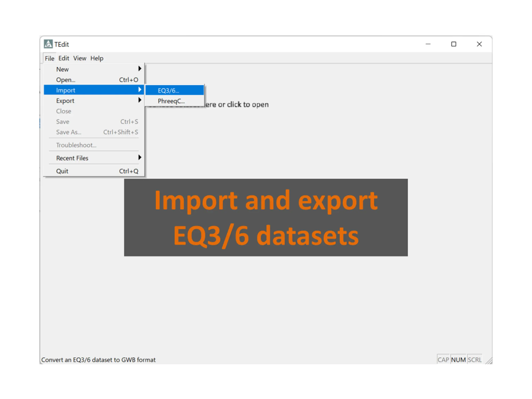The width and height of the screenshot is (532, 399).
Task: Maximize the TEdit window
Action: pyautogui.click(x=454, y=44)
